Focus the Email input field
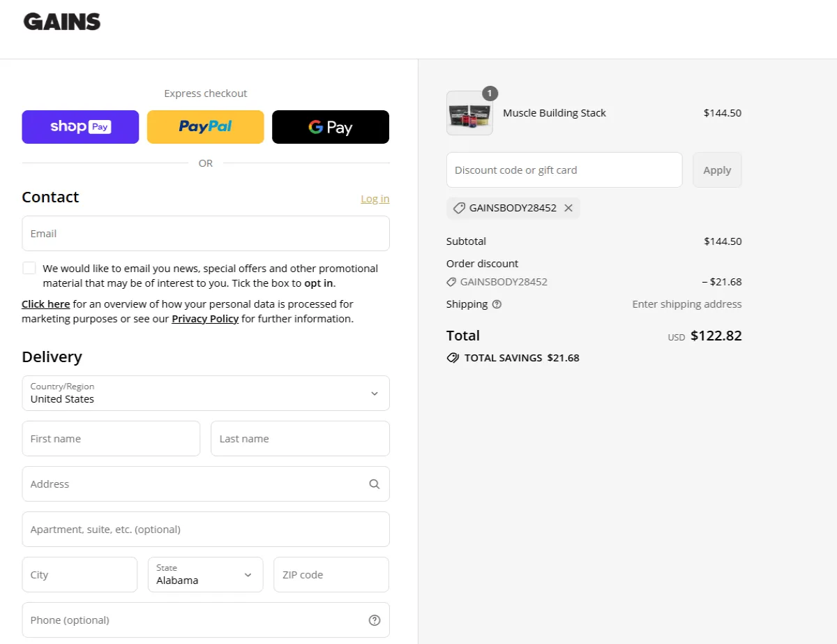The width and height of the screenshot is (837, 644). tap(206, 234)
